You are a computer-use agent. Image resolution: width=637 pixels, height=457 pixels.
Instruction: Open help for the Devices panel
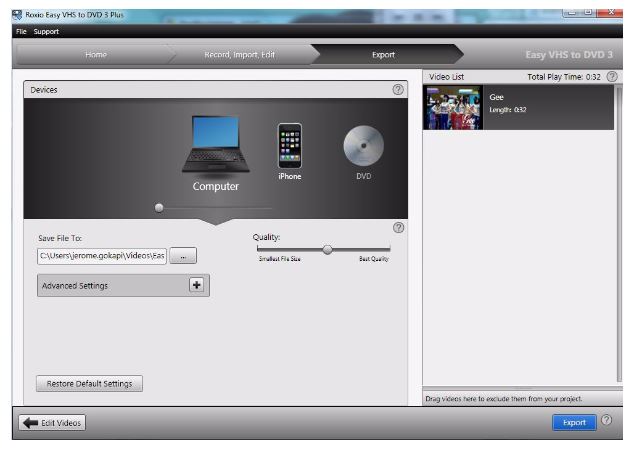pyautogui.click(x=398, y=89)
